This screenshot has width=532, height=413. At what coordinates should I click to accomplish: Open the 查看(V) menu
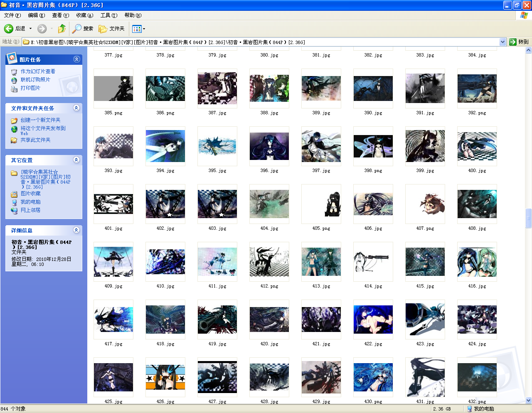tap(60, 15)
